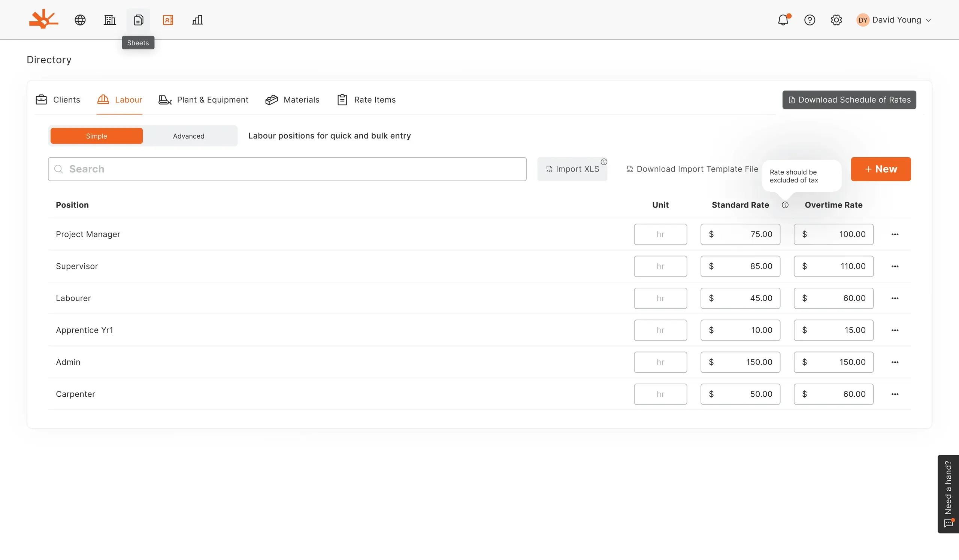This screenshot has width=959, height=560.
Task: Switch to the Materials tab
Action: (x=292, y=100)
